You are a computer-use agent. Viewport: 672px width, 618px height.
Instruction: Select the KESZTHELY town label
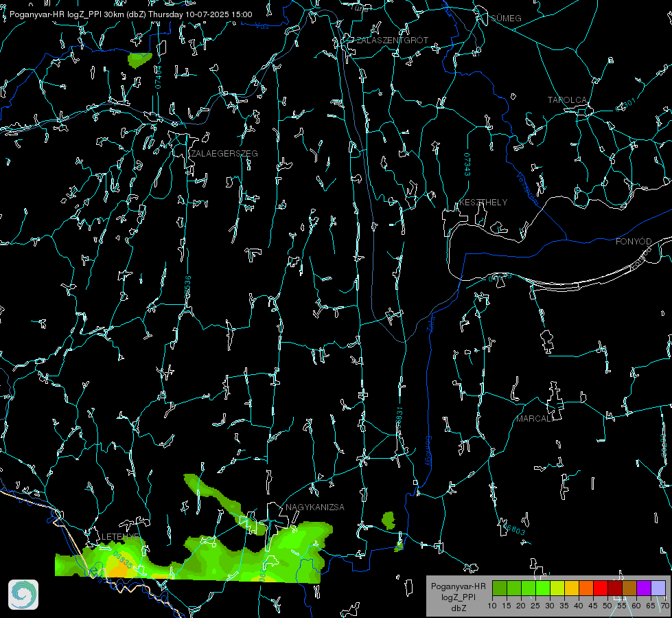483,202
